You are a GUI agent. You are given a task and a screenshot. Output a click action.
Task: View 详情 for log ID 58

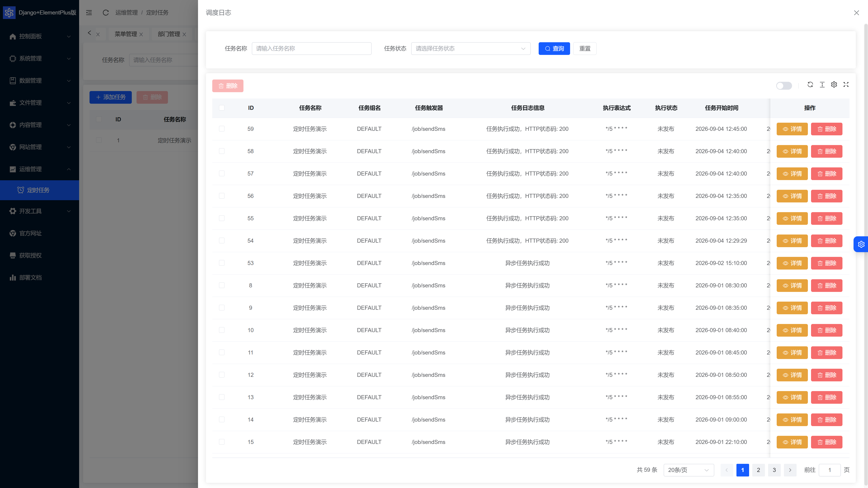pyautogui.click(x=792, y=151)
